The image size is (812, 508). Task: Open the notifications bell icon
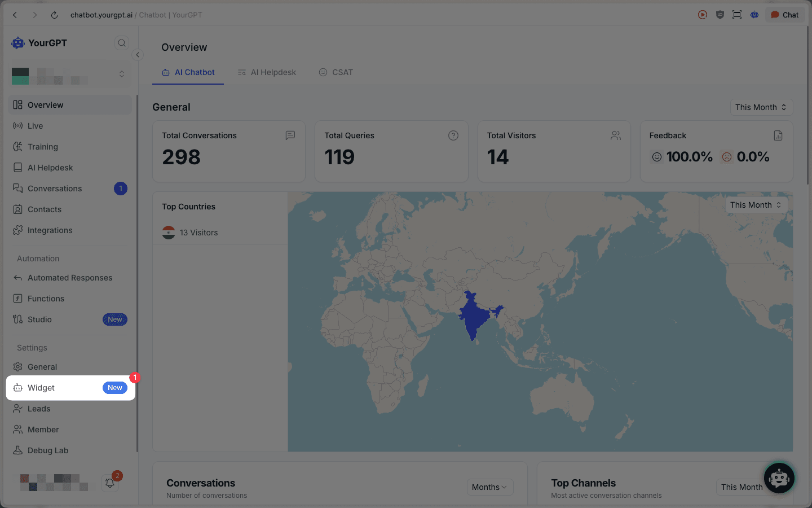coord(110,483)
